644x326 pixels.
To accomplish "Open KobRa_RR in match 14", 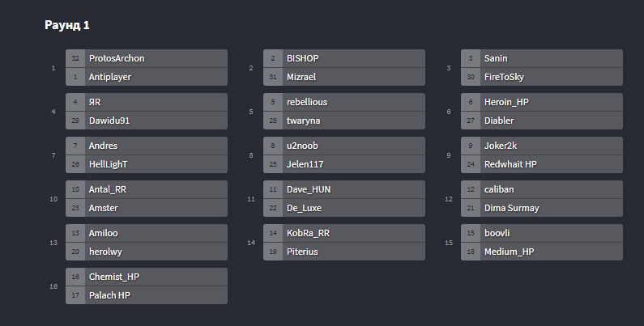I will (343, 233).
